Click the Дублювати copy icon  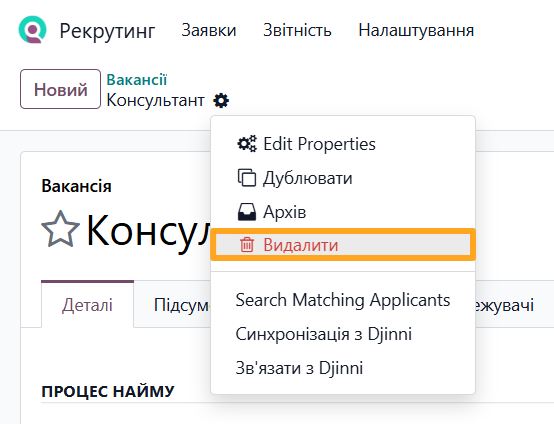247,178
